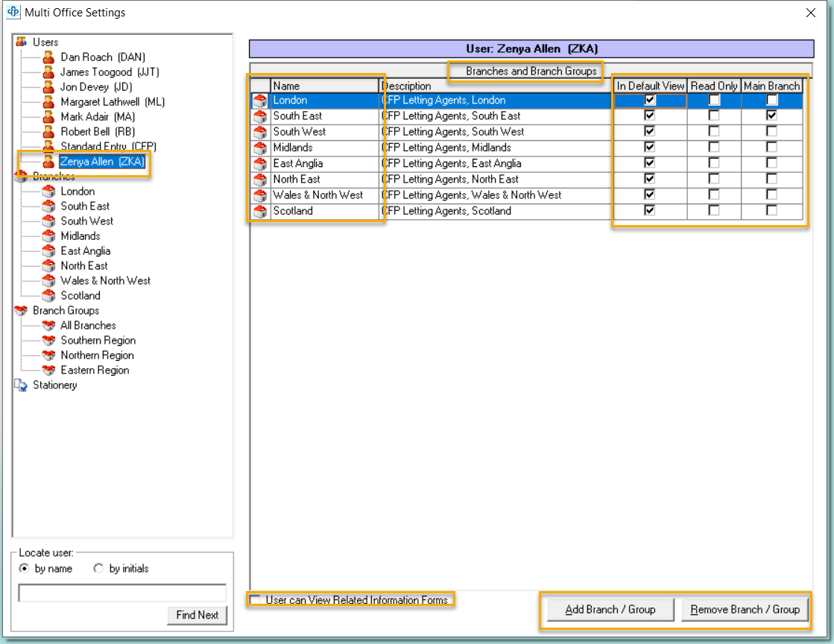
Task: Click the Eastern Region group icon
Action: coord(49,370)
